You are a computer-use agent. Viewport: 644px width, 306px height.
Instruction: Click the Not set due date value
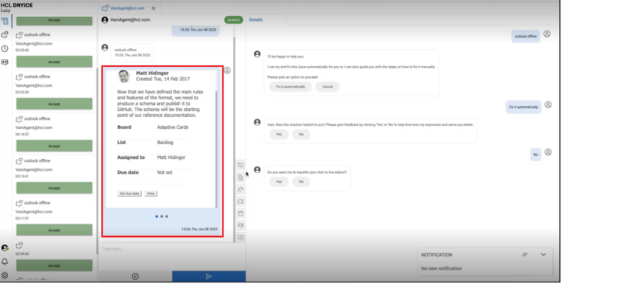[x=165, y=173]
